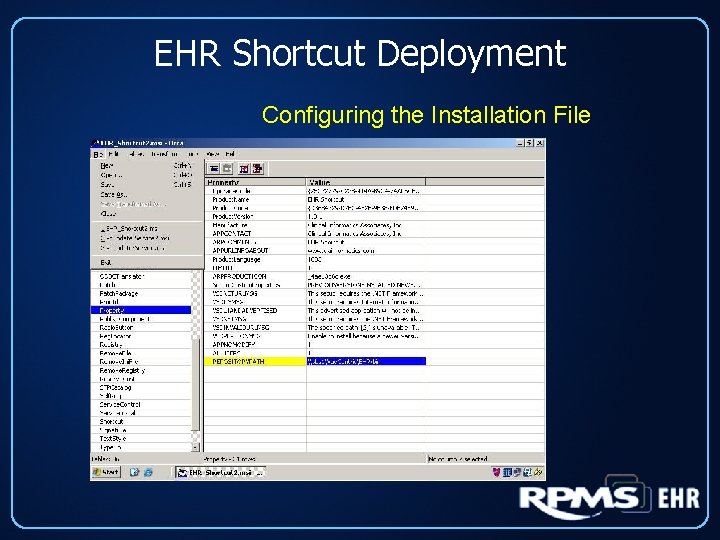Image resolution: width=720 pixels, height=540 pixels.
Task: Select the RadioButton table
Action: click(x=141, y=327)
